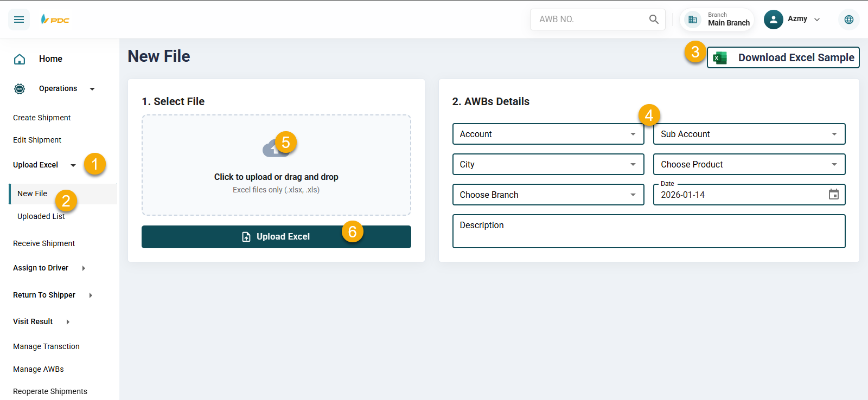Open the City dropdown

click(x=548, y=164)
